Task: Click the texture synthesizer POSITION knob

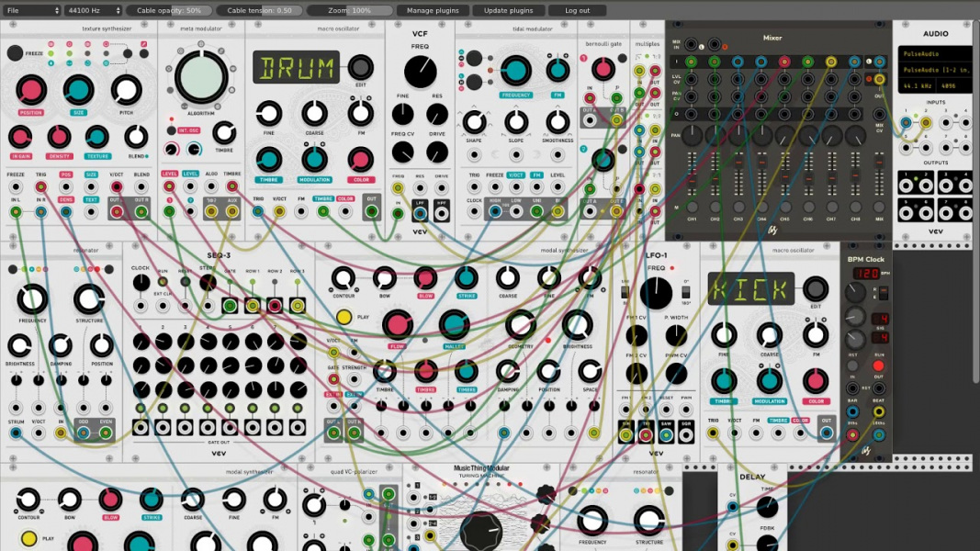Action: 30,90
